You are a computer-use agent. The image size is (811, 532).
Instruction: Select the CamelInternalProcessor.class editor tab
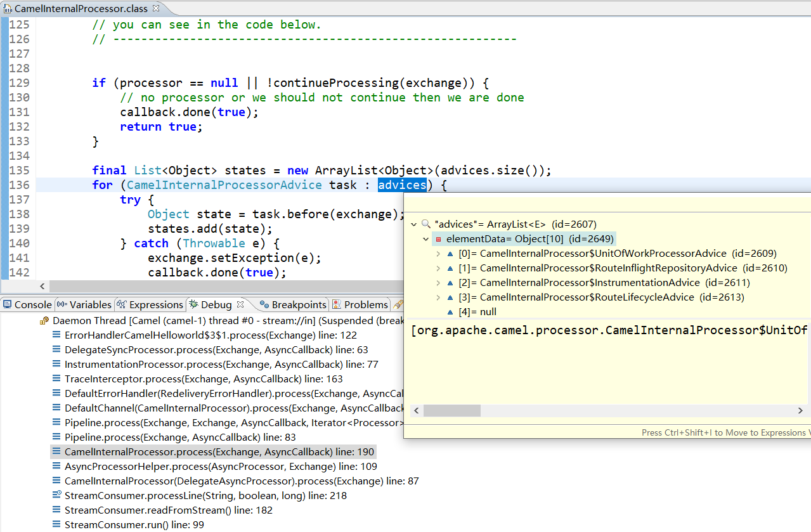(81, 8)
